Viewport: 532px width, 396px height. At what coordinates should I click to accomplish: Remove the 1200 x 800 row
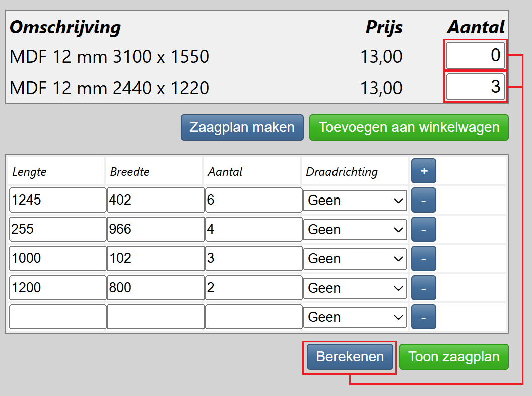pyautogui.click(x=423, y=288)
